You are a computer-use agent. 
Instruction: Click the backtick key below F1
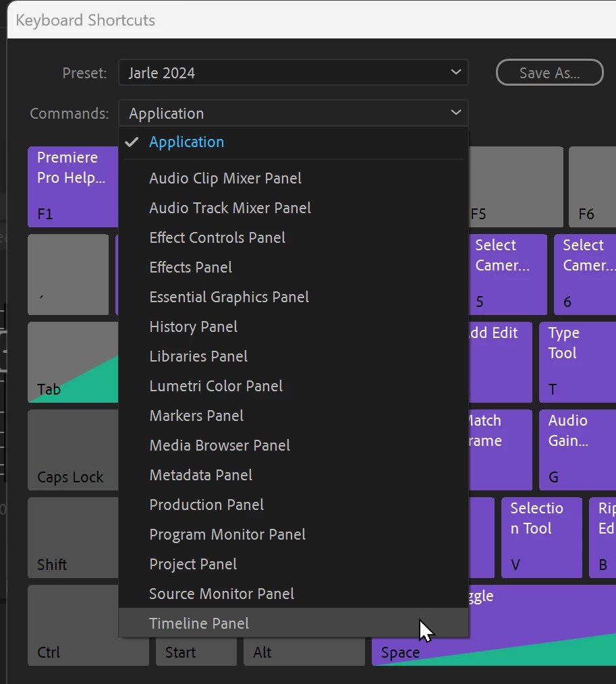tap(68, 275)
